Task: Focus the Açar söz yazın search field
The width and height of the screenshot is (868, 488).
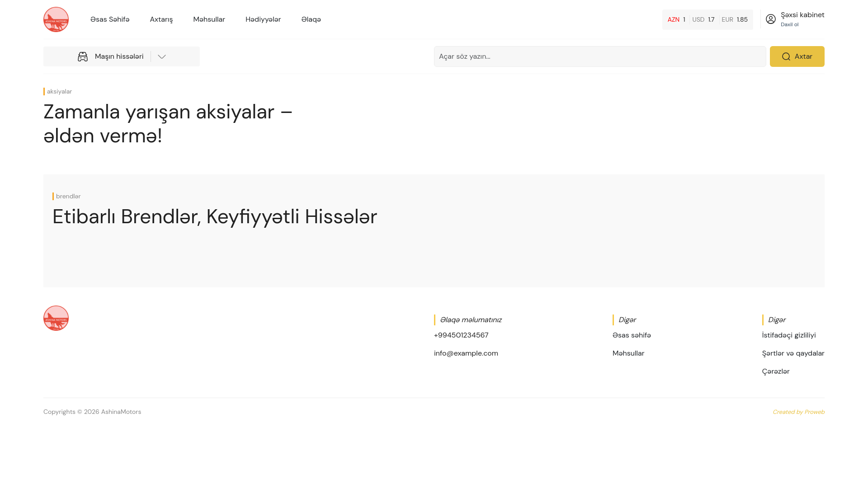Action: tap(600, 56)
